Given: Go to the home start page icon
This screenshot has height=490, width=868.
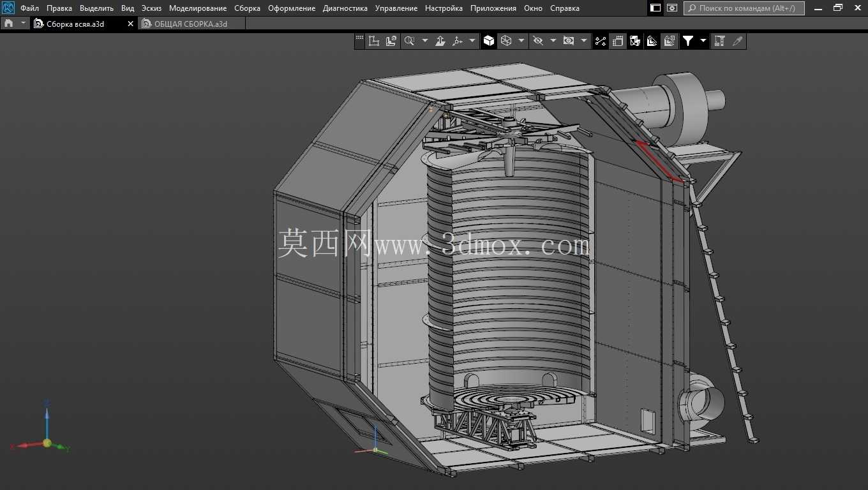Looking at the screenshot, I should pos(8,23).
